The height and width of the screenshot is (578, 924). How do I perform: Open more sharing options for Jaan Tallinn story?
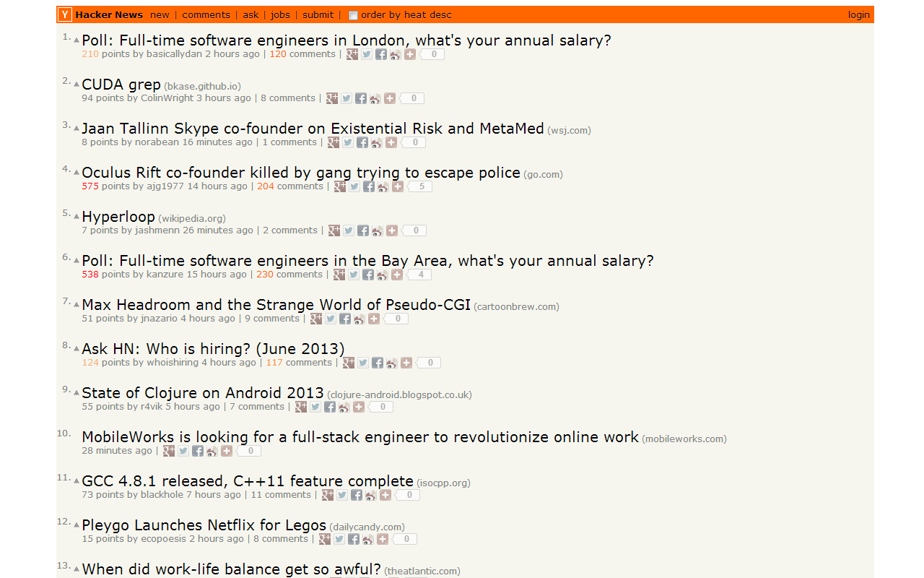point(391,142)
